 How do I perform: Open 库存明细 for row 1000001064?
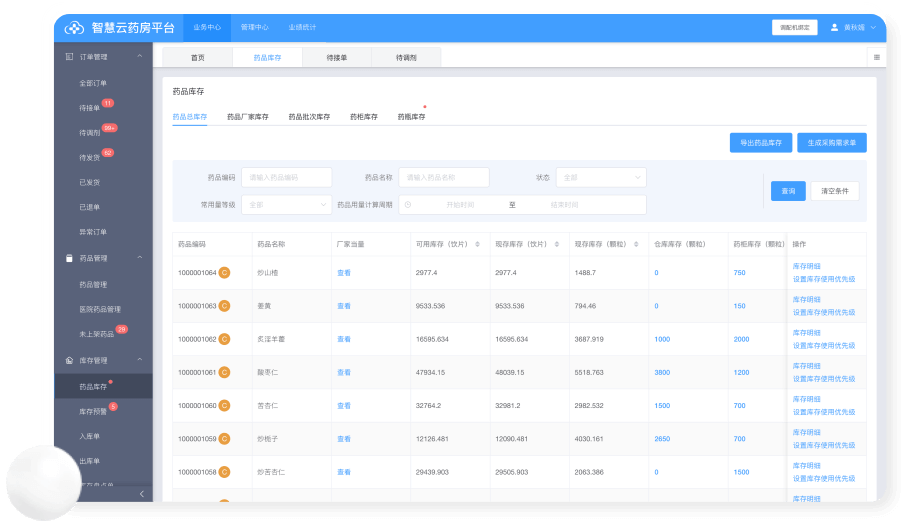coord(806,266)
